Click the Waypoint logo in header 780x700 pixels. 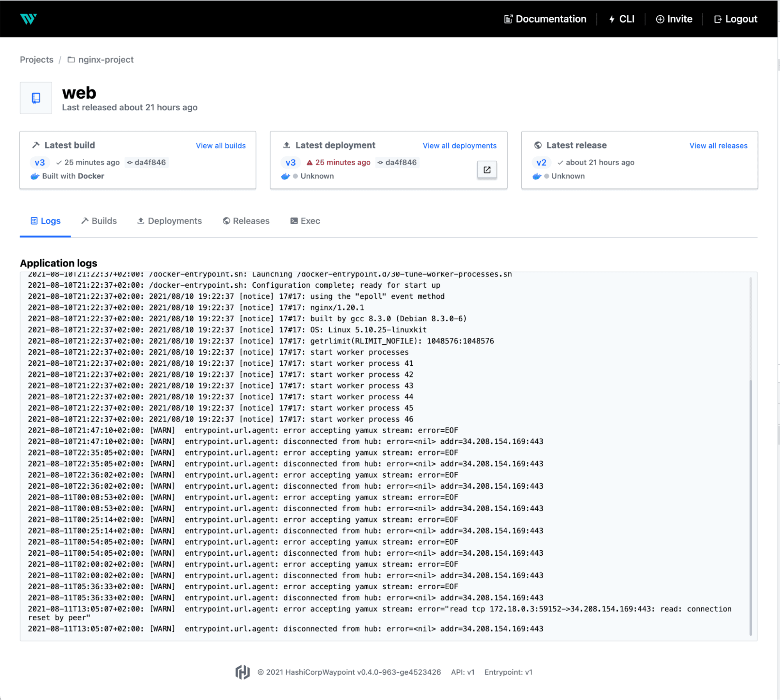coord(28,19)
